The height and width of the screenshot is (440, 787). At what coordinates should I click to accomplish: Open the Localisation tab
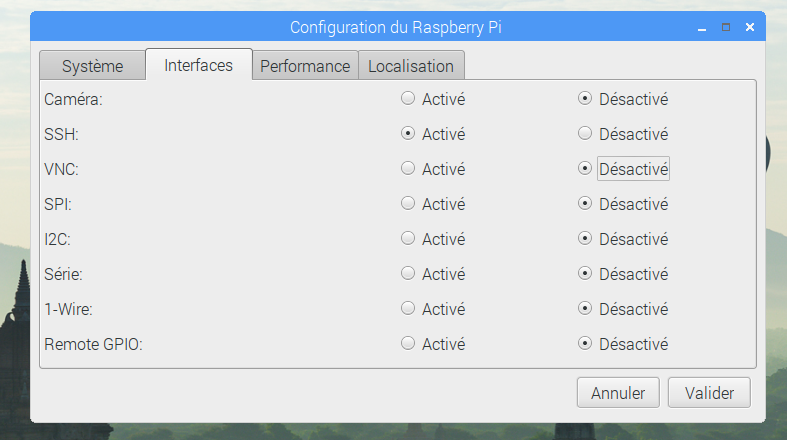[x=411, y=66]
